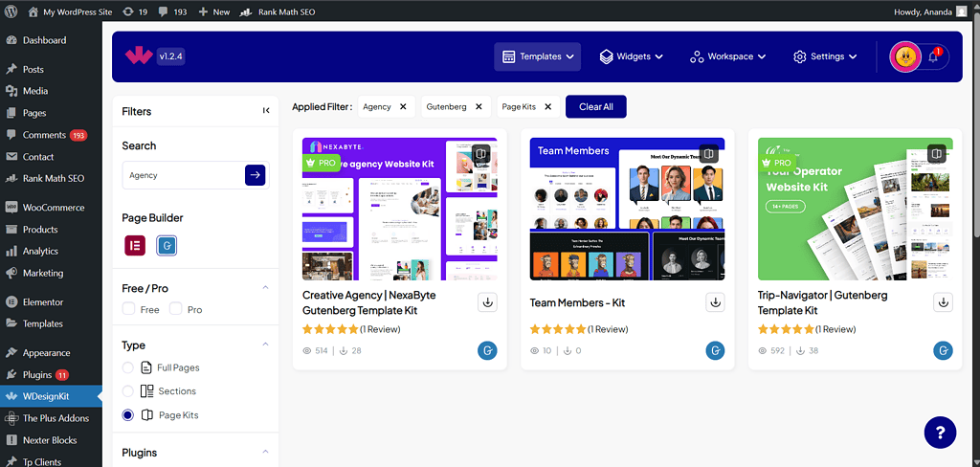Click the page vertical scrollbar
Image resolution: width=980 pixels, height=467 pixels.
pyautogui.click(x=975, y=125)
